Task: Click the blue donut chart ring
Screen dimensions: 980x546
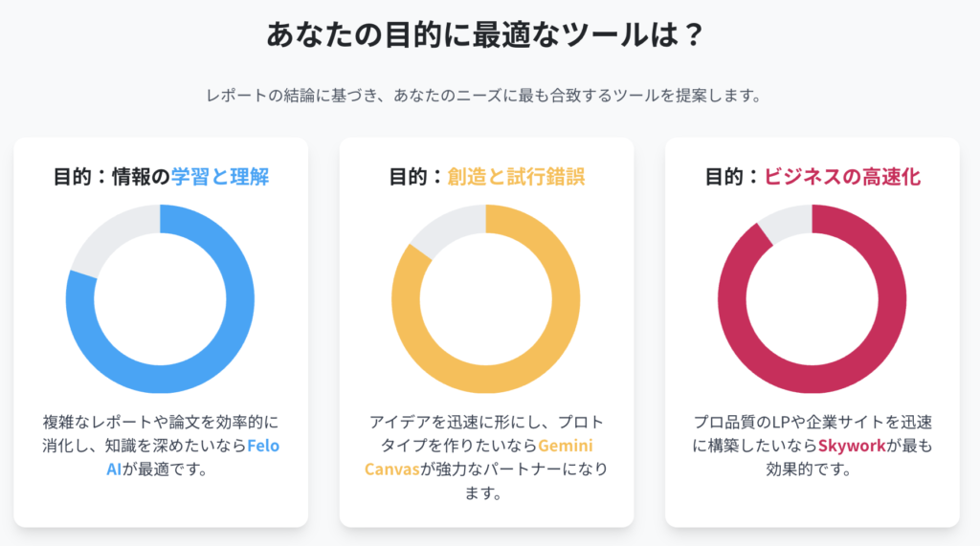Action: tap(240, 298)
